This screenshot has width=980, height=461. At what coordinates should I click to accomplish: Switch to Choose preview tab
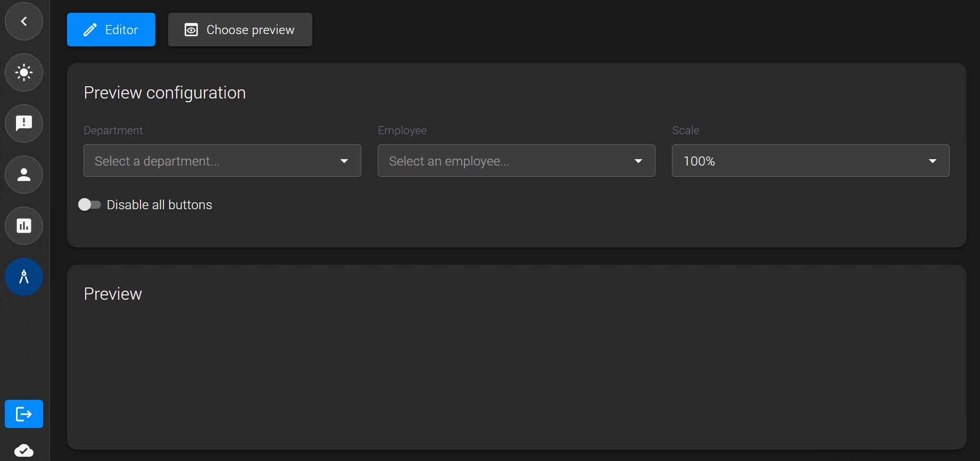(240, 30)
